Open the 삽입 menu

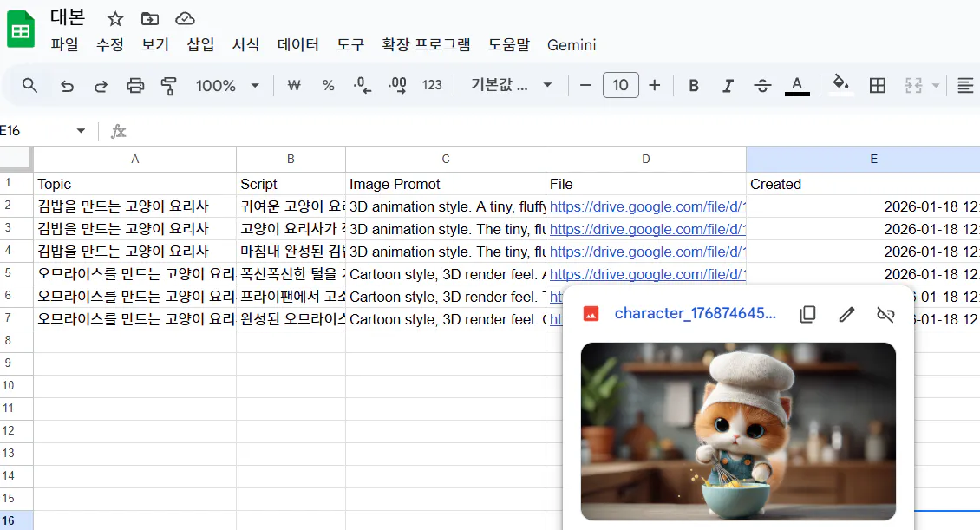coord(200,46)
